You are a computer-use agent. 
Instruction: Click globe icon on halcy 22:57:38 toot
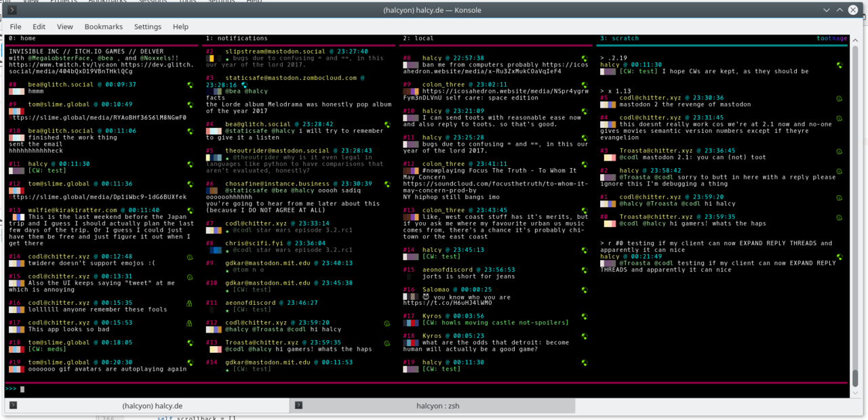point(584,58)
